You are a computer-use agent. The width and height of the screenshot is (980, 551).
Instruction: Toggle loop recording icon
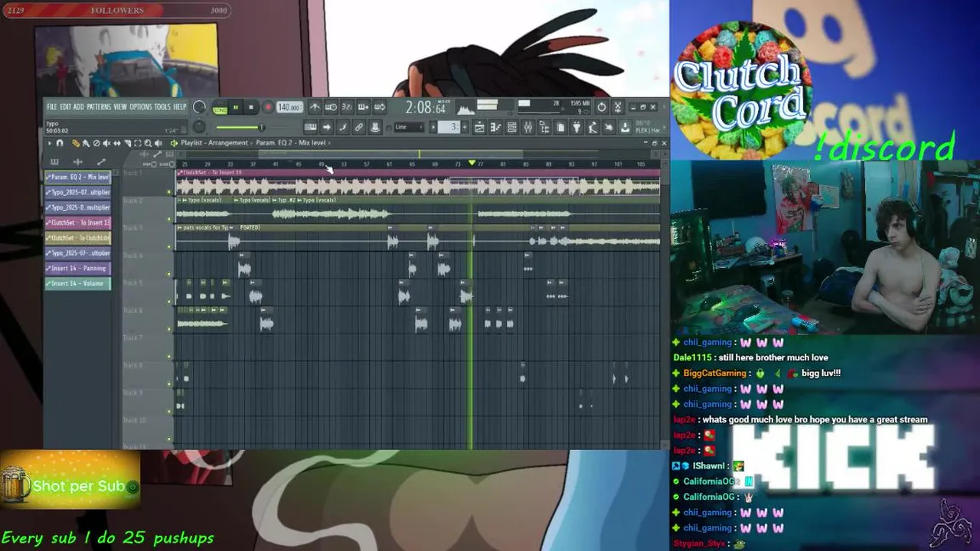(x=379, y=106)
